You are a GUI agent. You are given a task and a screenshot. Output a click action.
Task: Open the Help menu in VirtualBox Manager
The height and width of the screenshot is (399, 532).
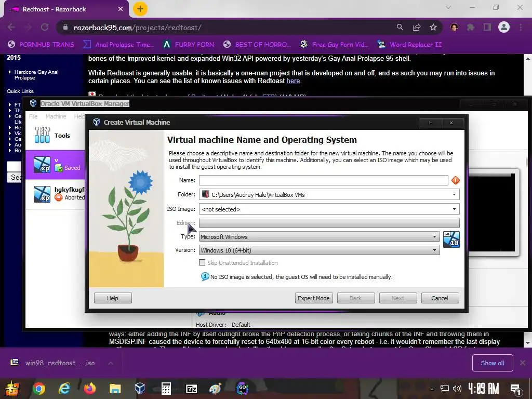(79, 116)
